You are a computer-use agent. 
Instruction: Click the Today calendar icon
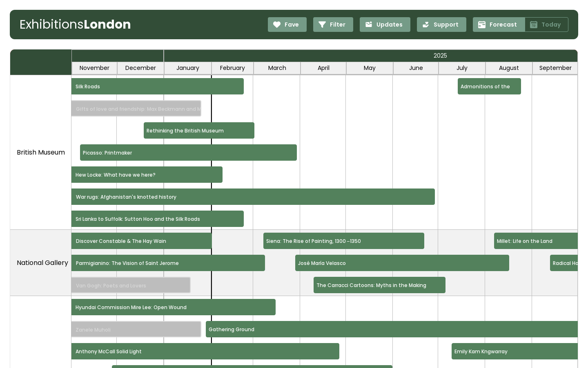click(x=534, y=25)
